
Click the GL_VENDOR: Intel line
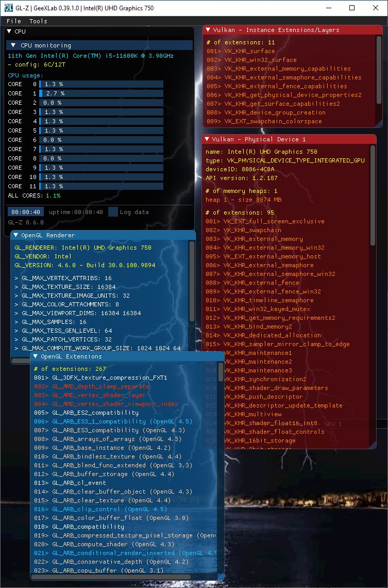(x=43, y=256)
